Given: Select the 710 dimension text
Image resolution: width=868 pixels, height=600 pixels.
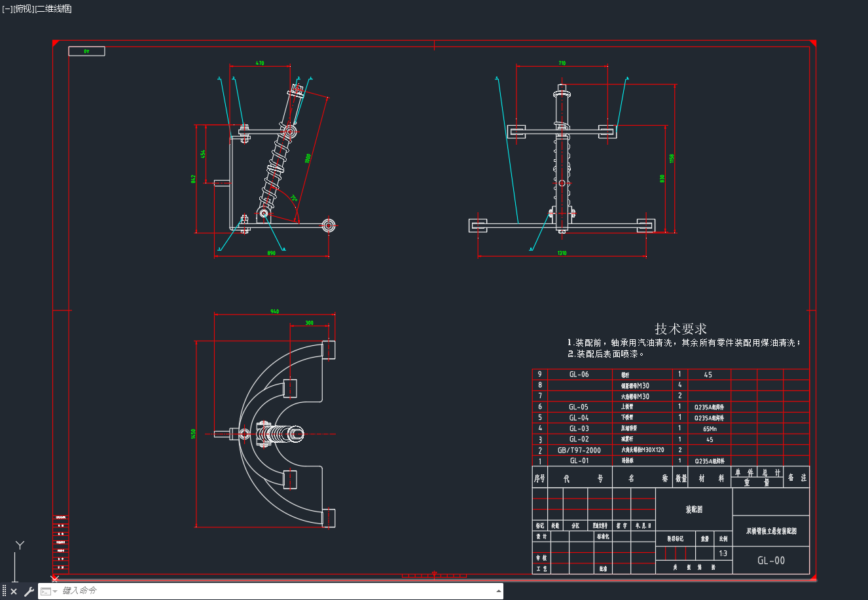Looking at the screenshot, I should pyautogui.click(x=562, y=63).
